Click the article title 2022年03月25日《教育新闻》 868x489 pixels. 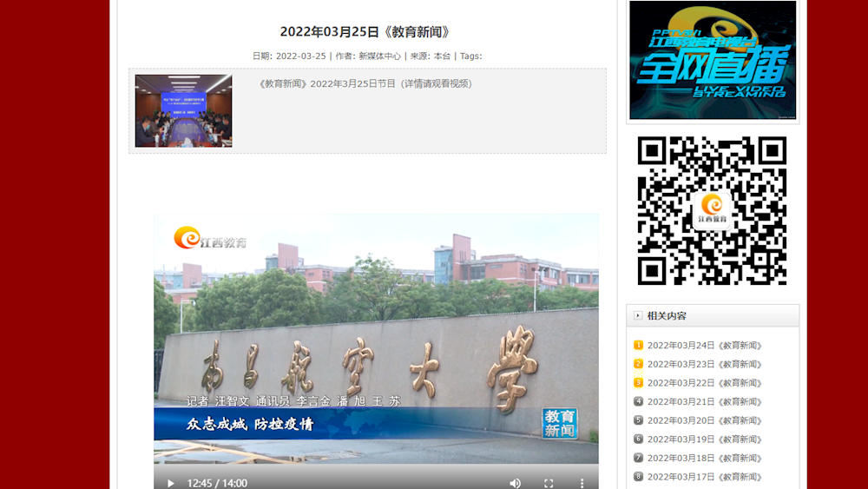pyautogui.click(x=365, y=32)
